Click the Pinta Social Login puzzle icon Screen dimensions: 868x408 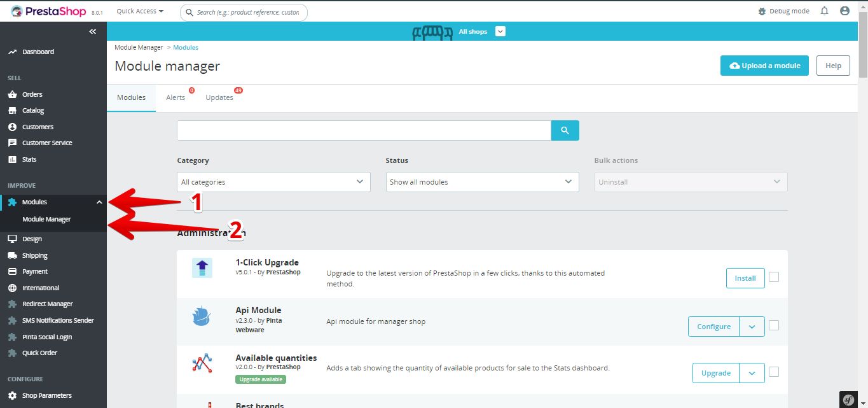point(12,337)
